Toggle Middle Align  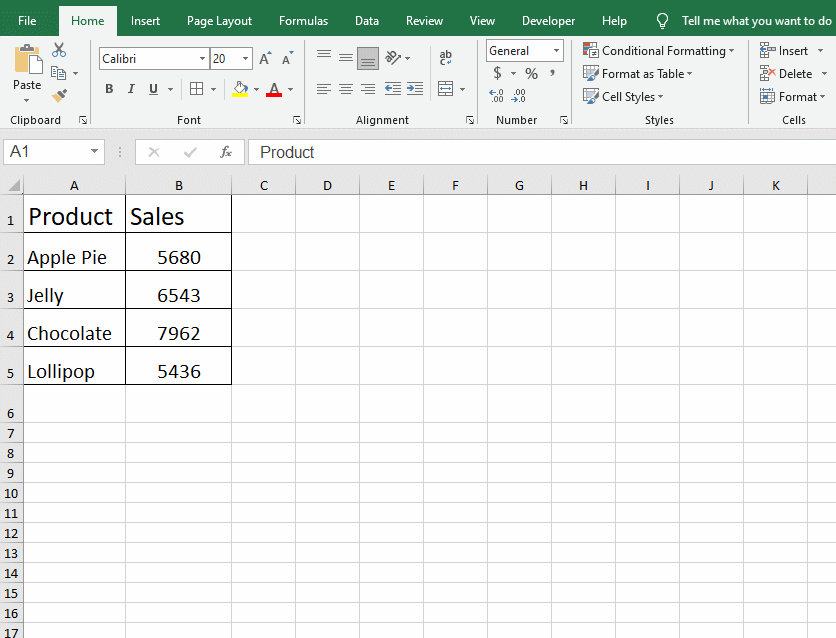point(346,58)
